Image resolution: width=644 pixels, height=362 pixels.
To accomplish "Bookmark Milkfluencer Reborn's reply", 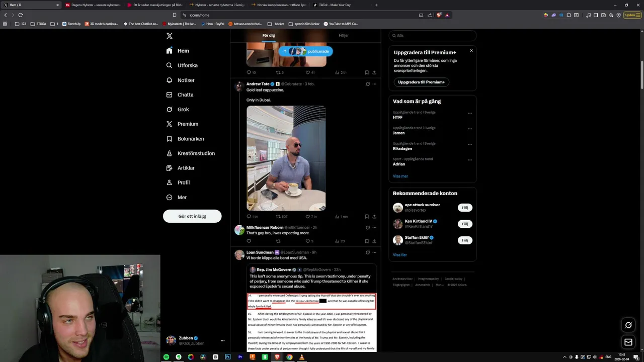I will pos(367,241).
